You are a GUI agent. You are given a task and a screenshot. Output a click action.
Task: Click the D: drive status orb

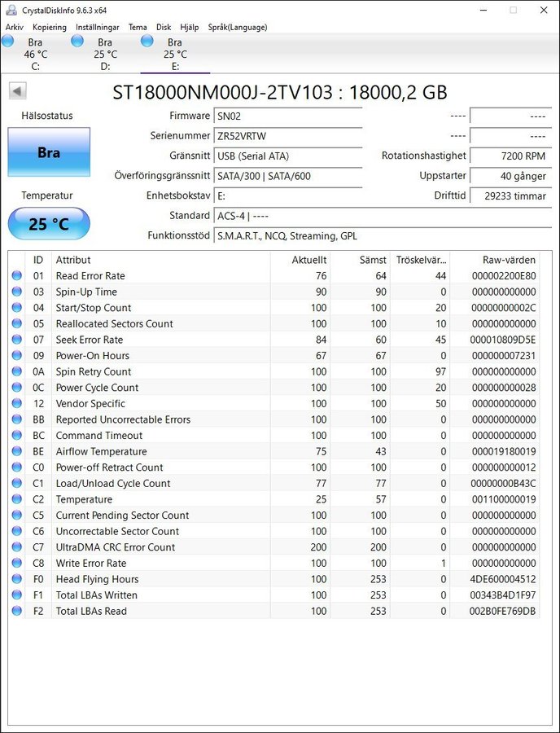(77, 41)
